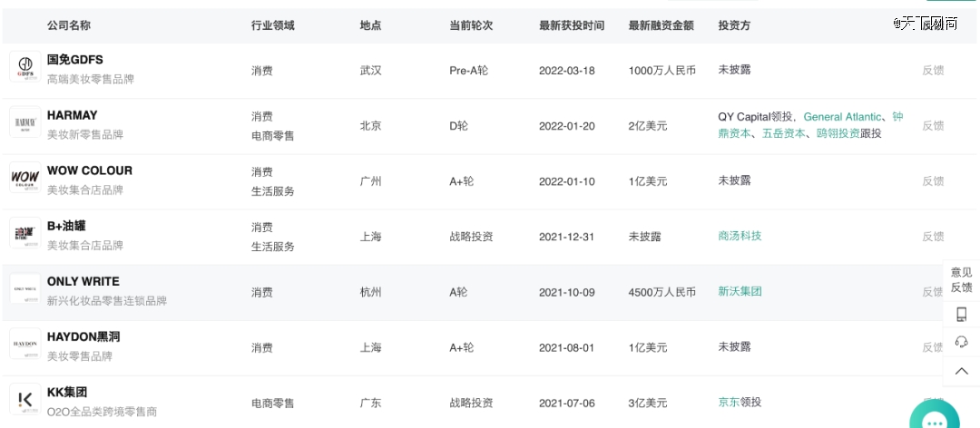This screenshot has height=428, width=980.
Task: Select amount 2亿美元
Action: coord(648,126)
